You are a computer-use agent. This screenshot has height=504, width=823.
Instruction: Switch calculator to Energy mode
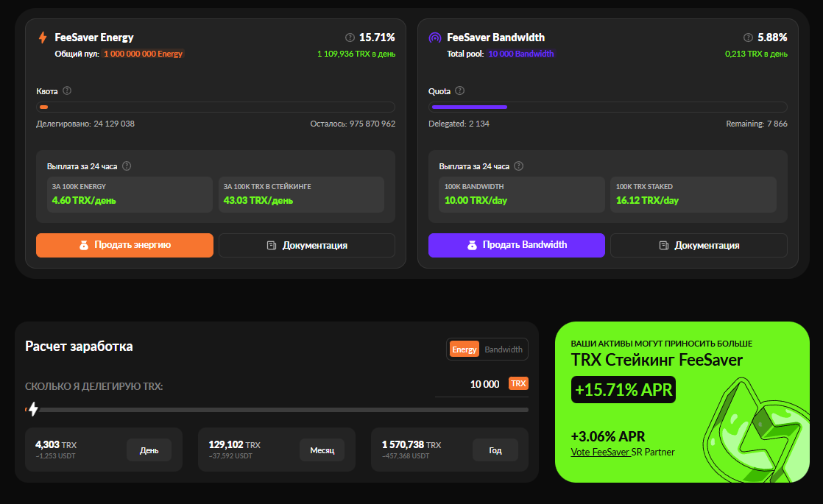465,349
